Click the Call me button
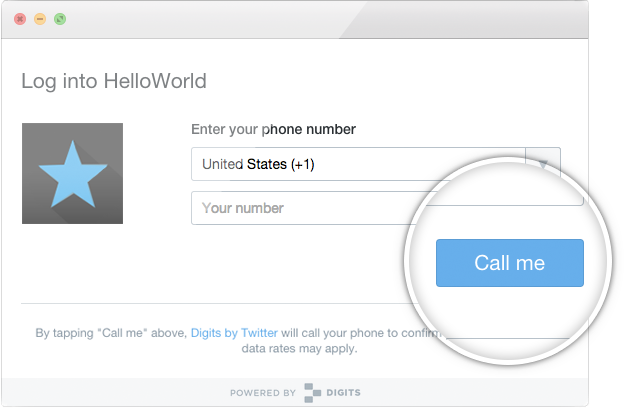 (x=510, y=263)
